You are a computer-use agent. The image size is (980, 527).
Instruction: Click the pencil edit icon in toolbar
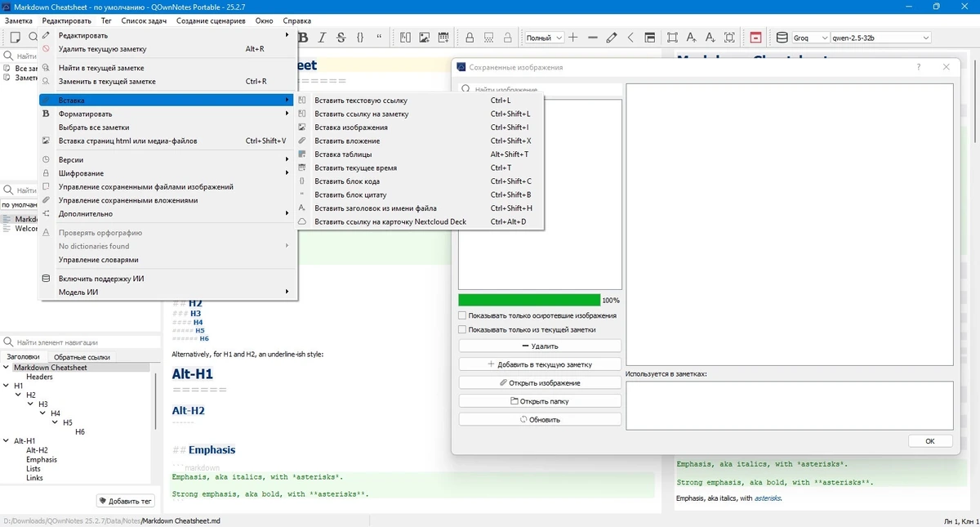[612, 38]
